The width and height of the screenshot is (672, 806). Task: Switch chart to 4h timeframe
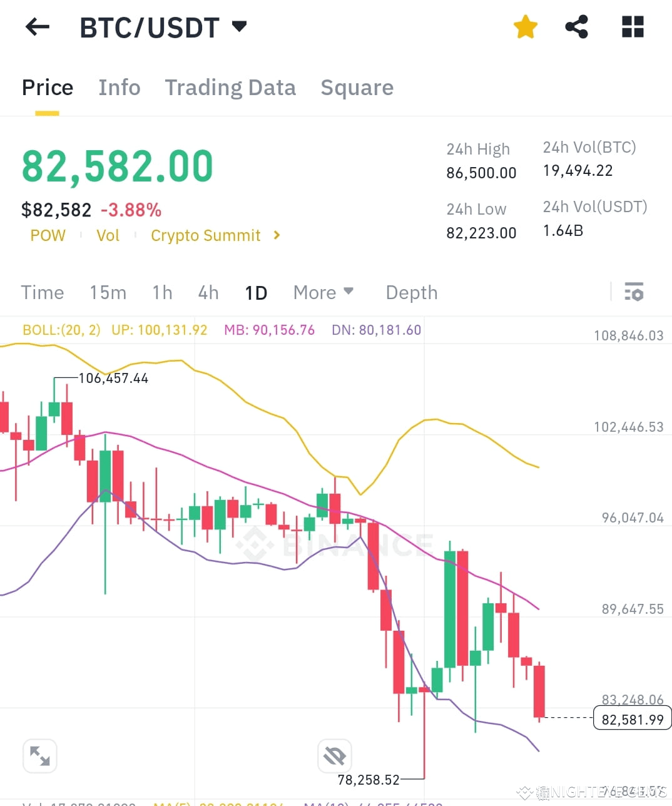pos(208,292)
